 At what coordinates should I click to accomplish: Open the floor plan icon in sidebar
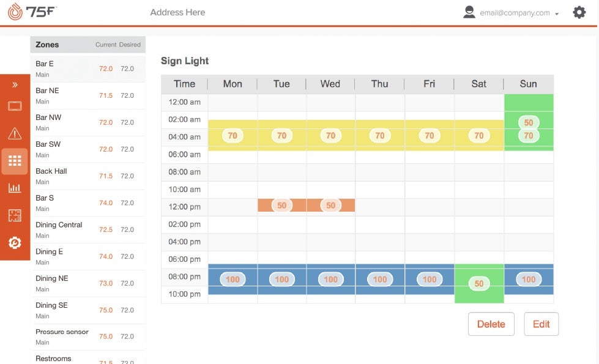(x=15, y=215)
